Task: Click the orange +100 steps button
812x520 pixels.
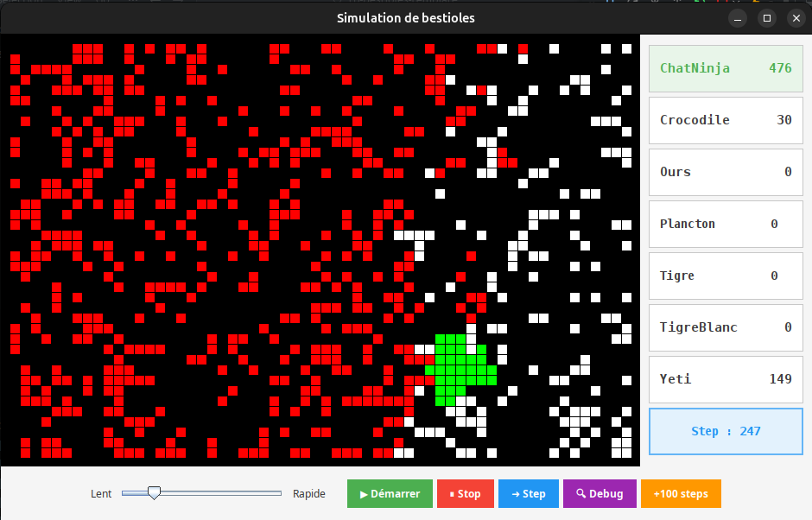Action: point(681,494)
